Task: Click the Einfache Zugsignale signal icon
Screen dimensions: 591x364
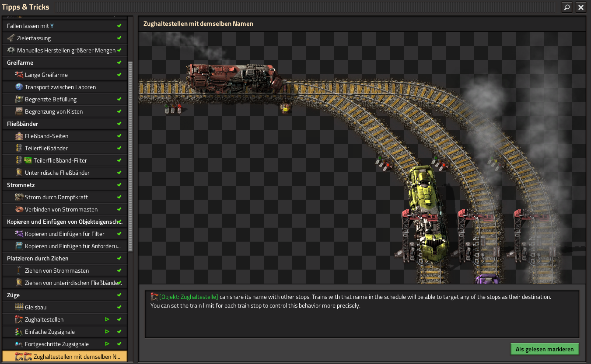Action: tap(19, 332)
